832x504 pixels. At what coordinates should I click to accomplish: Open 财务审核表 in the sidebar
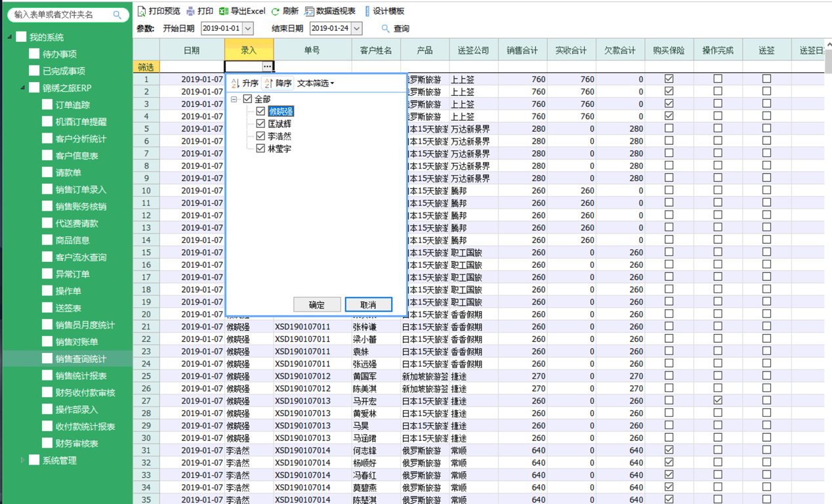pos(77,444)
